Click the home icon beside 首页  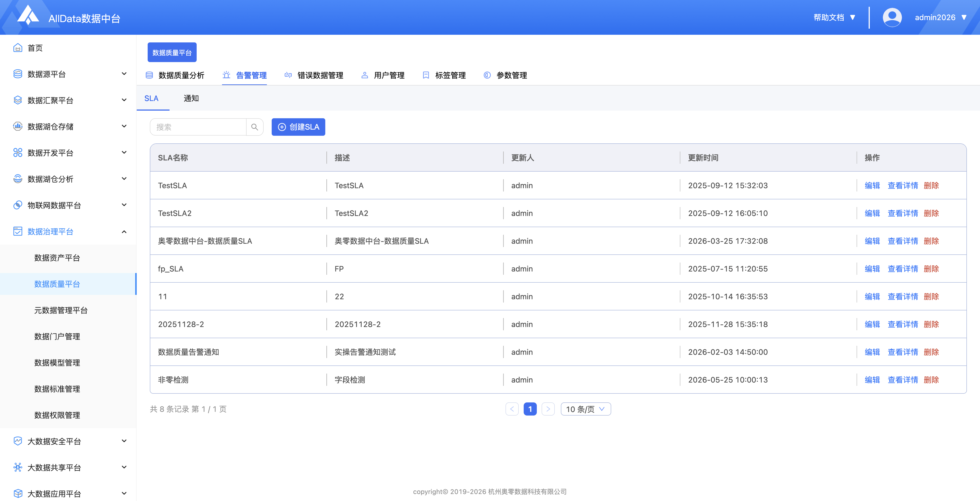[17, 48]
